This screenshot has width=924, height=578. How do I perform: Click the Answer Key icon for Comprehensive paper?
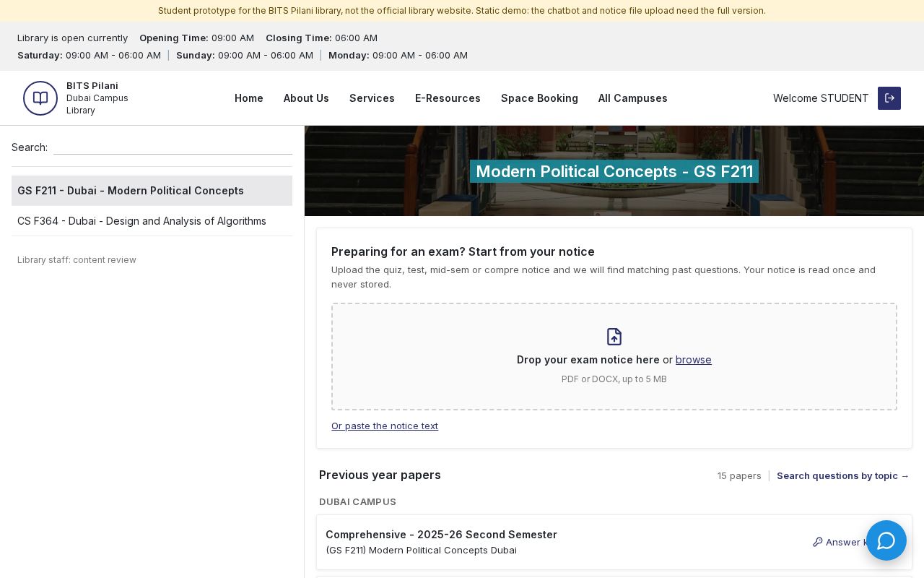[818, 542]
